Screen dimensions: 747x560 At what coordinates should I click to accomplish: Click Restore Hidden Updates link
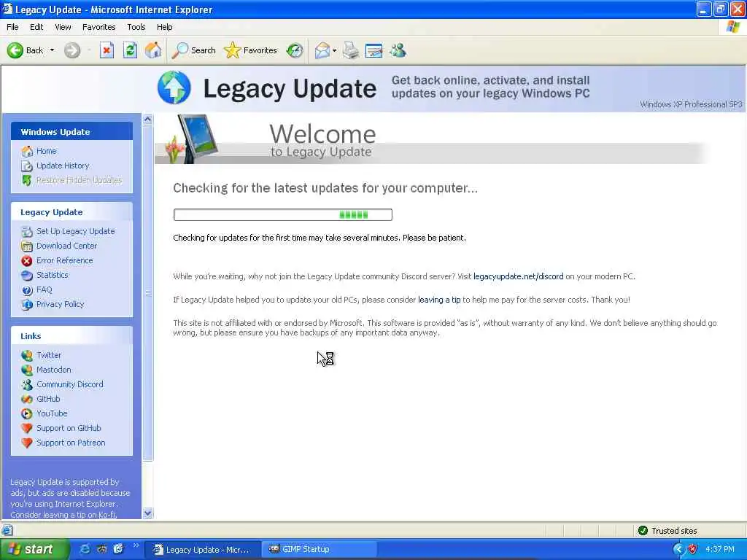coord(79,180)
